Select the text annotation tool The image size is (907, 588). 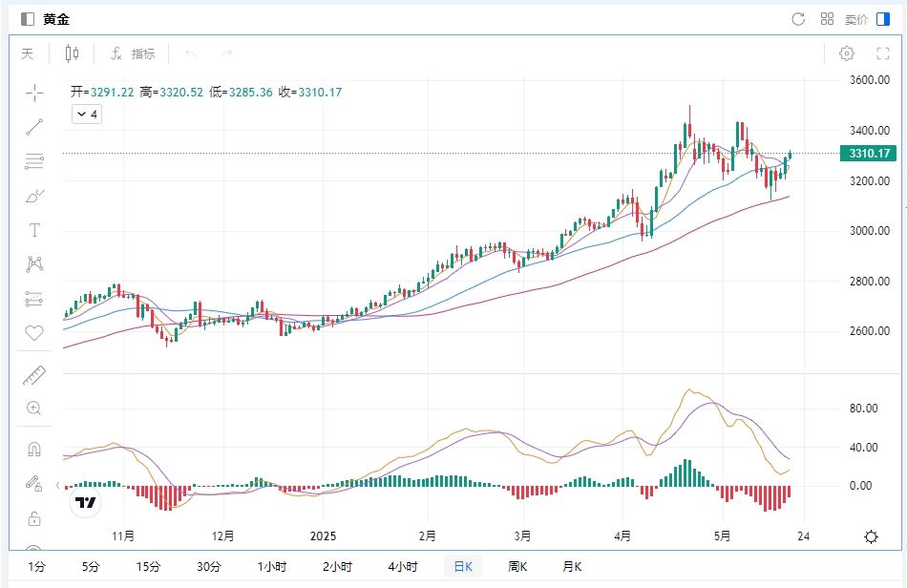coord(34,230)
